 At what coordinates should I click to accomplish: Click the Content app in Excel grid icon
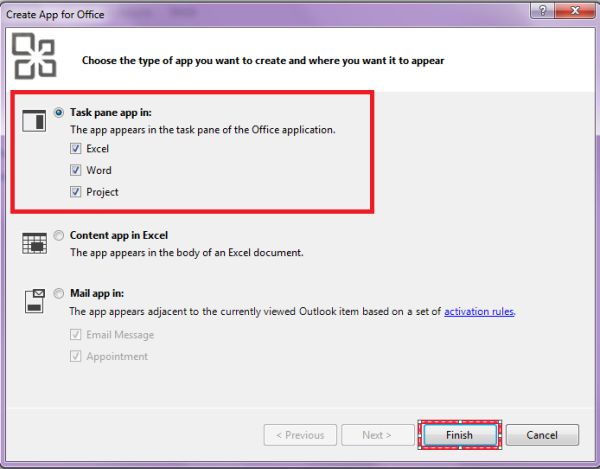[34, 243]
